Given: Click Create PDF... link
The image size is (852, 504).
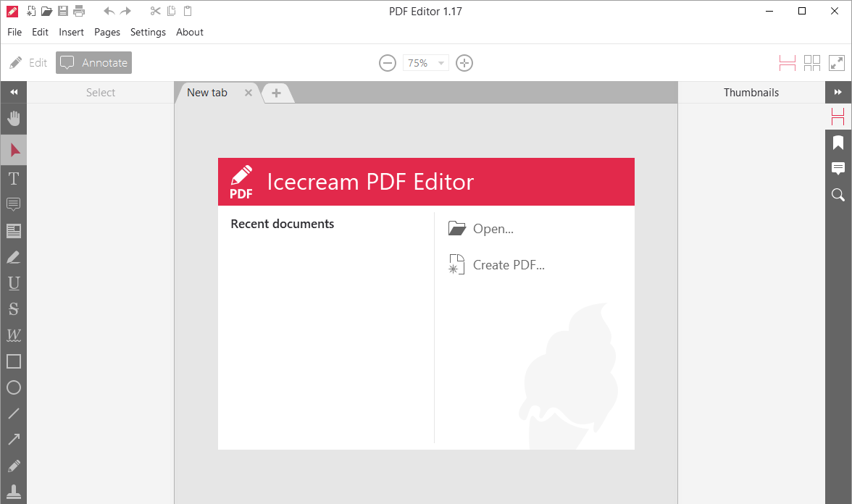Looking at the screenshot, I should click(496, 265).
